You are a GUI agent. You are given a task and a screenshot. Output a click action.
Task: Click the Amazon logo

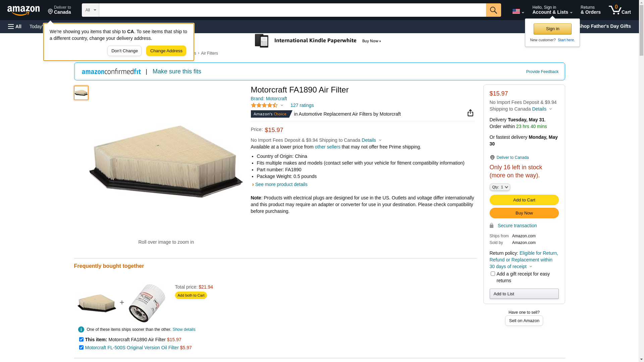point(23,10)
